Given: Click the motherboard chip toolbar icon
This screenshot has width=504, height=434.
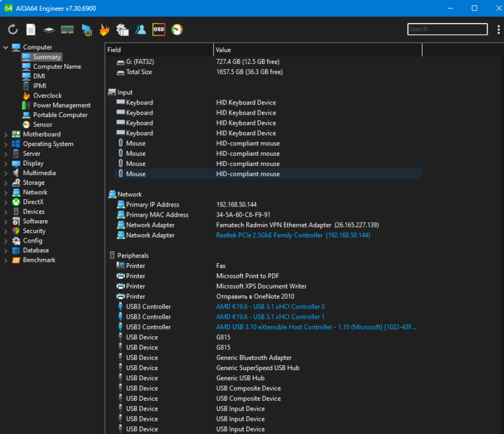Looking at the screenshot, I should (x=49, y=30).
